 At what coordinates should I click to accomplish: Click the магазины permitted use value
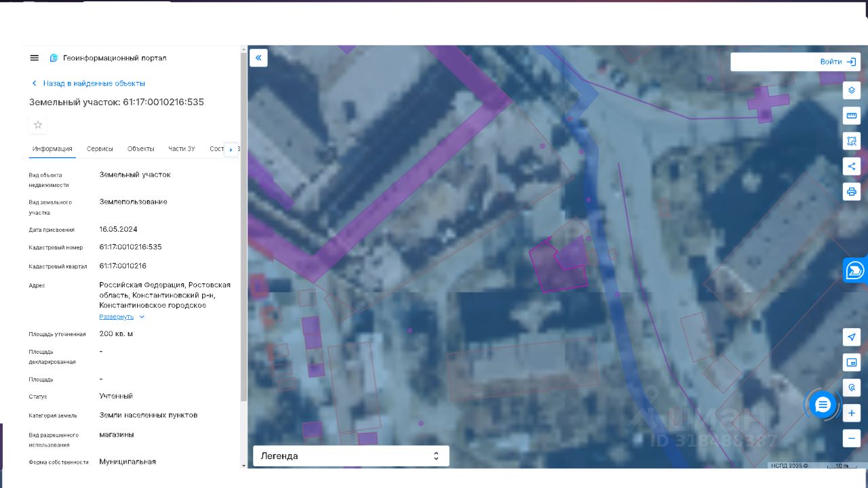[117, 434]
